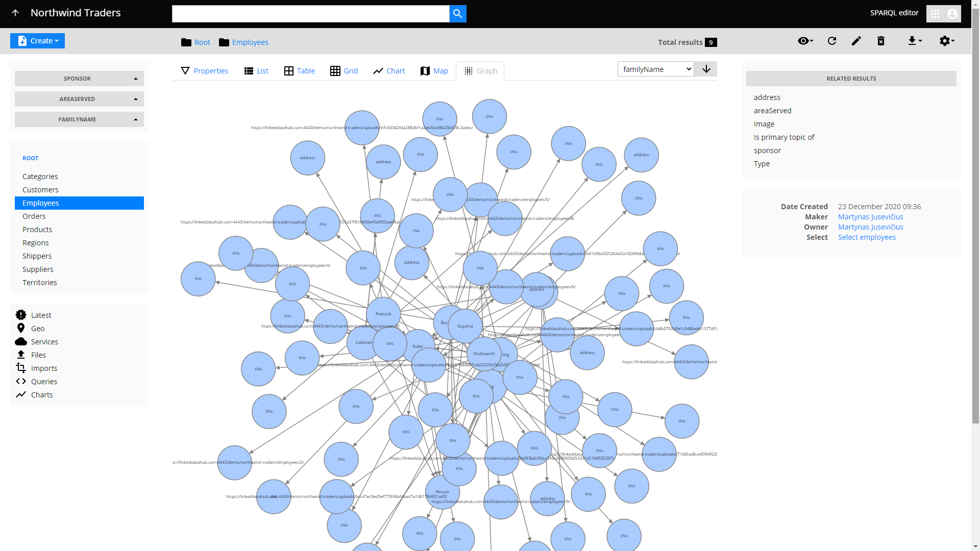Open the Select employees link
This screenshot has height=551, width=980.
(x=867, y=237)
